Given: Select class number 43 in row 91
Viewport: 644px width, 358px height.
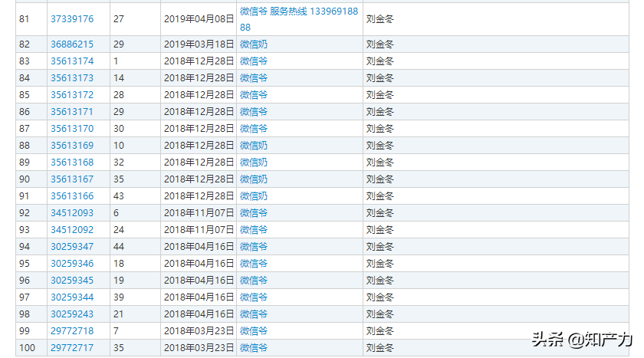Looking at the screenshot, I should [x=119, y=195].
